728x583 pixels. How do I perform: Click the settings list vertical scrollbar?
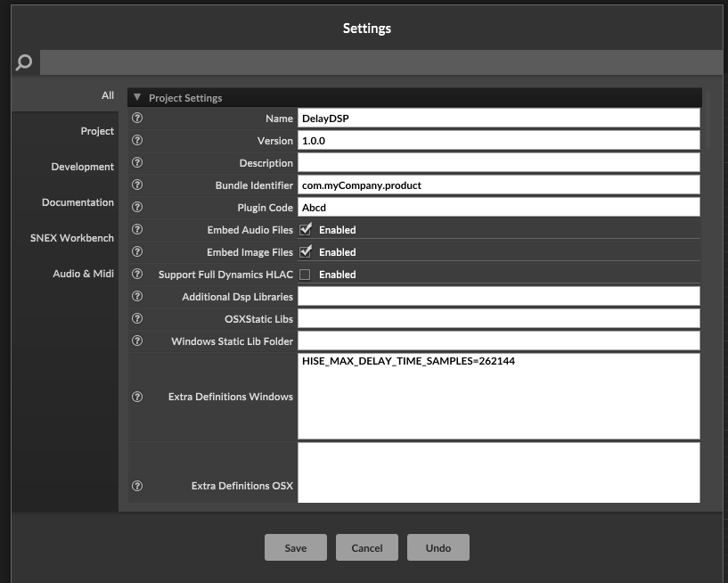(708, 119)
